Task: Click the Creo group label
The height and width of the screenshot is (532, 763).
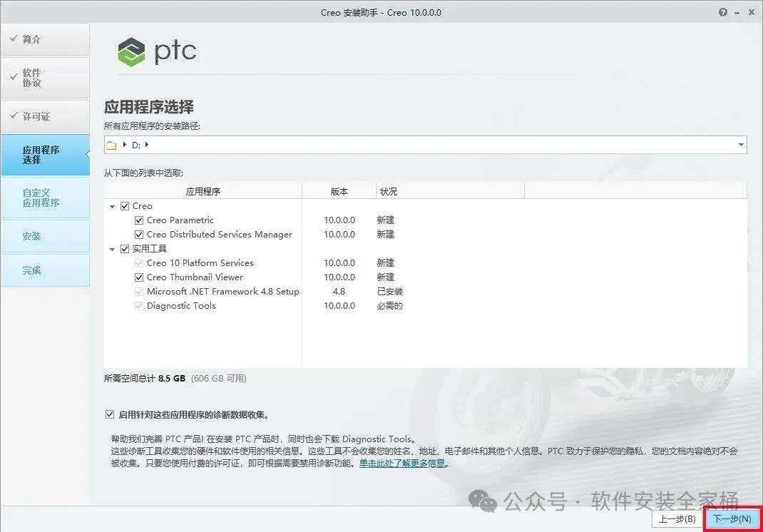Action: (x=142, y=206)
